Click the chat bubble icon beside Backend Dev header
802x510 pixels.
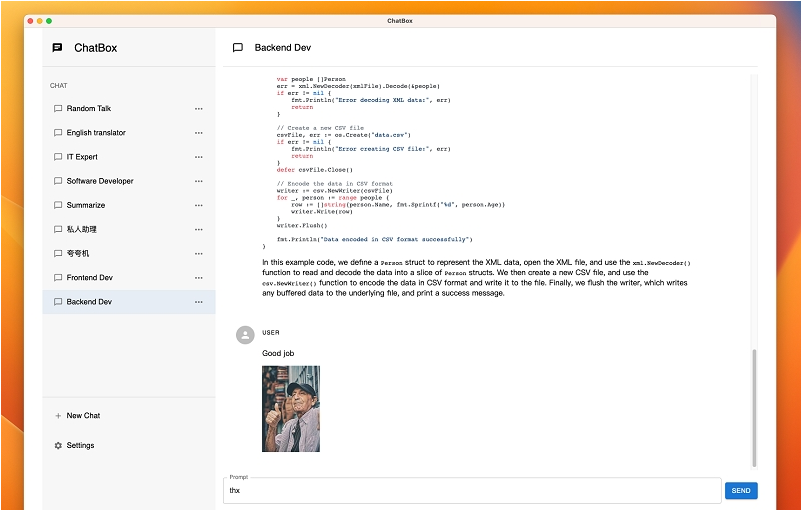click(x=238, y=48)
